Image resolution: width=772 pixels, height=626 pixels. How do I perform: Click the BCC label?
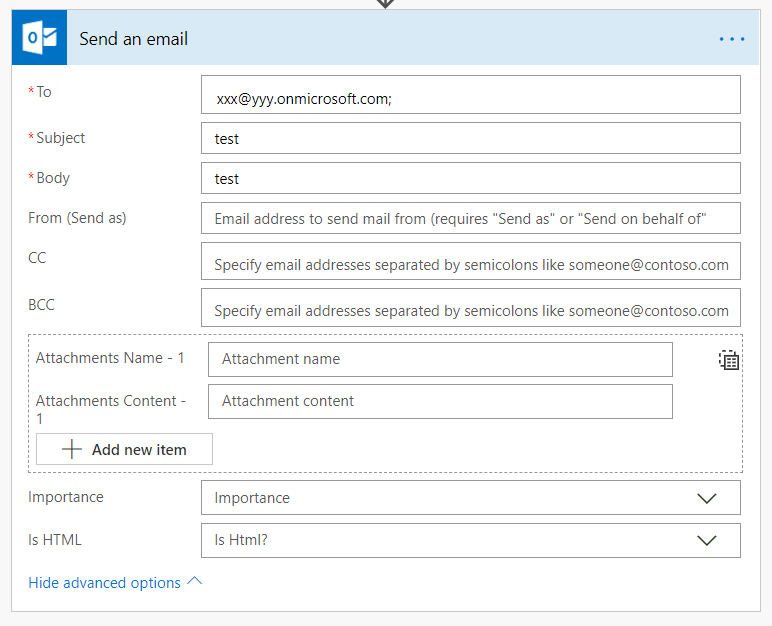(41, 304)
